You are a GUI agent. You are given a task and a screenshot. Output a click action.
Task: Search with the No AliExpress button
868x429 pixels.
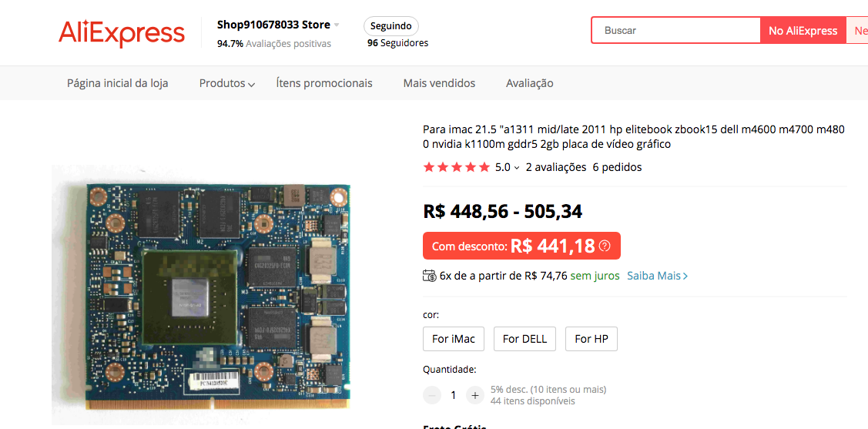click(803, 31)
